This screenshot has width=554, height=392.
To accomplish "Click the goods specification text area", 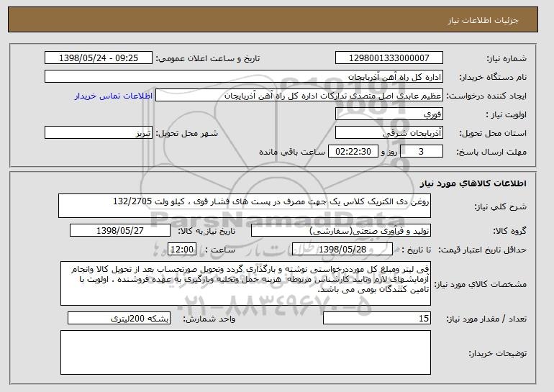I will pyautogui.click(x=245, y=283).
